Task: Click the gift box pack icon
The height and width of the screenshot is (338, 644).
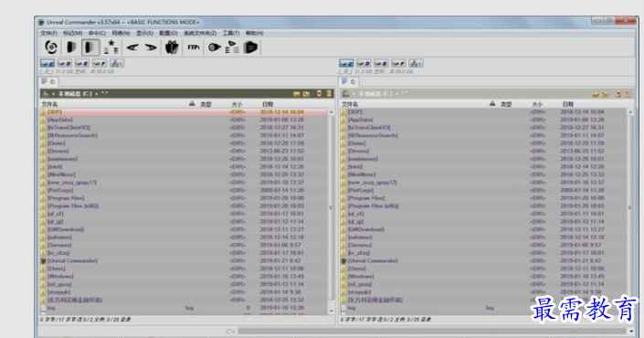Action: pos(172,48)
